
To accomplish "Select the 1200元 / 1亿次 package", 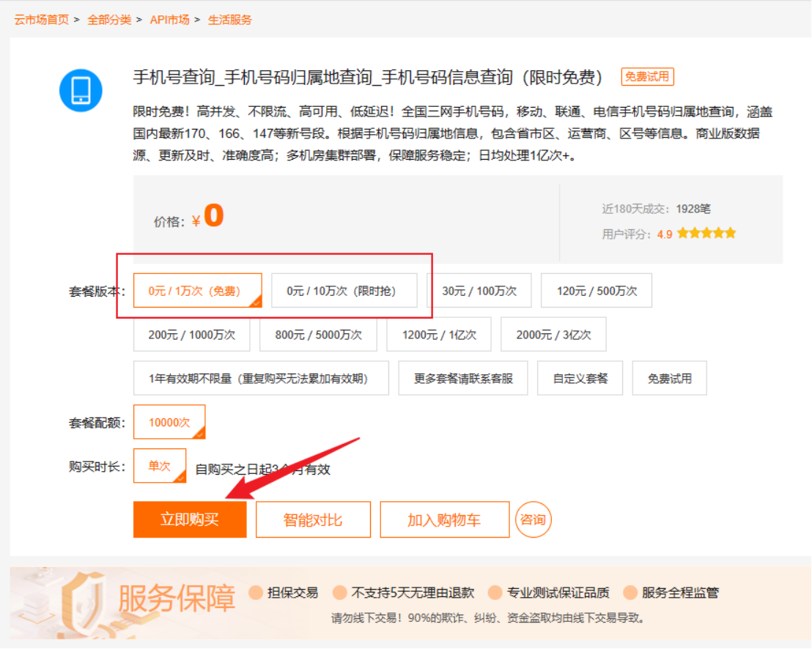I will (x=439, y=334).
